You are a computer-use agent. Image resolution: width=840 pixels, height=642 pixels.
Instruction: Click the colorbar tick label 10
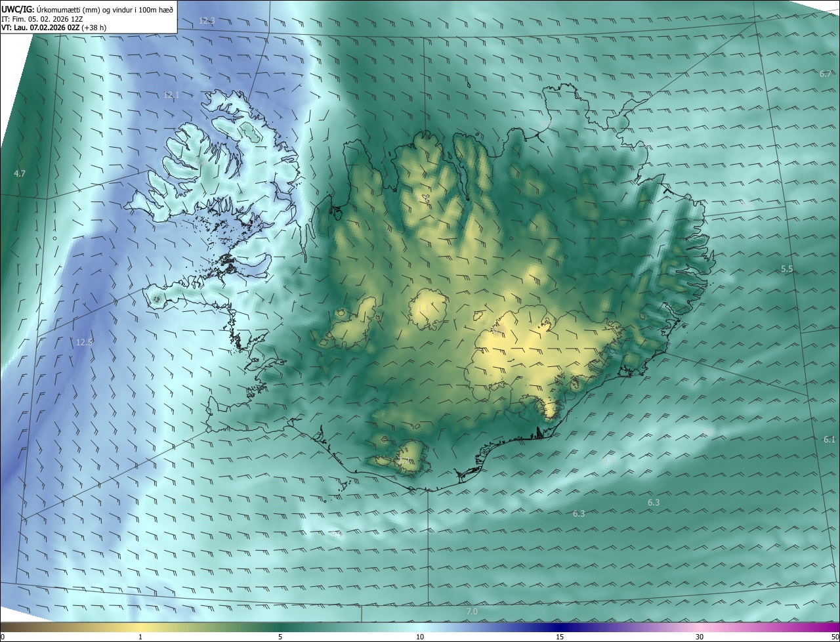[420, 637]
